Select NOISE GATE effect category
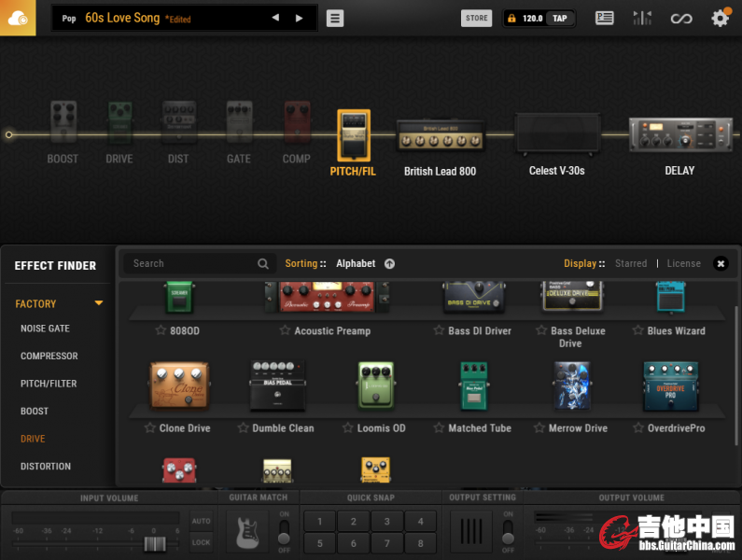Viewport: 742px width, 560px height. coord(45,329)
